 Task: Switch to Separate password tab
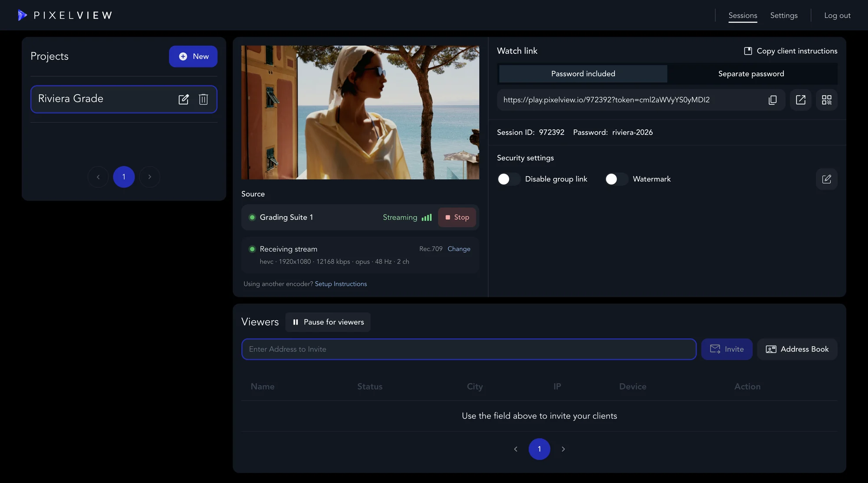click(x=751, y=74)
